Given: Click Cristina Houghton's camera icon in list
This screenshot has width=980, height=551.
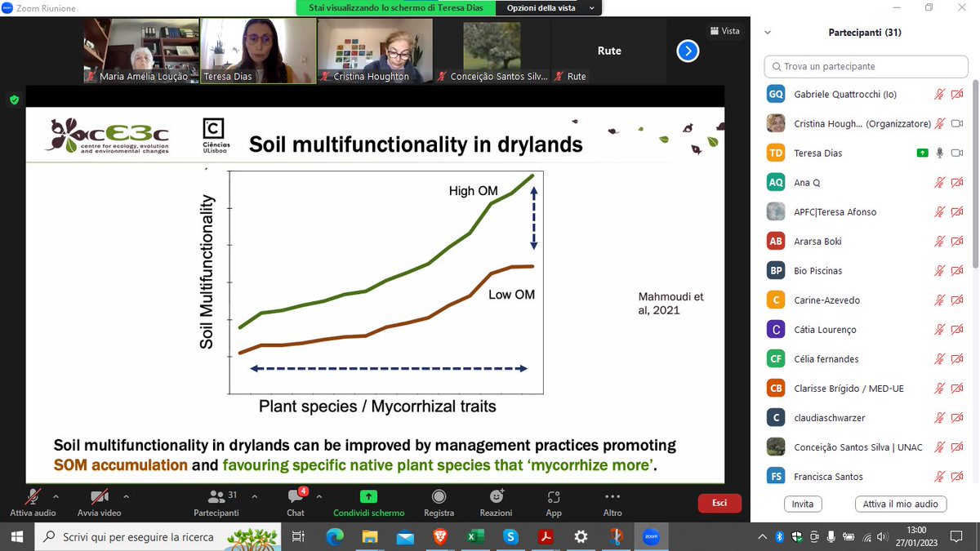Looking at the screenshot, I should click(957, 124).
